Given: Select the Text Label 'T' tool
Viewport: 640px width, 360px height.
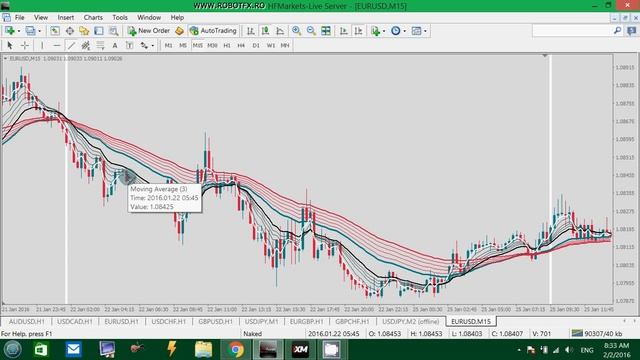Looking at the screenshot, I should (129, 45).
